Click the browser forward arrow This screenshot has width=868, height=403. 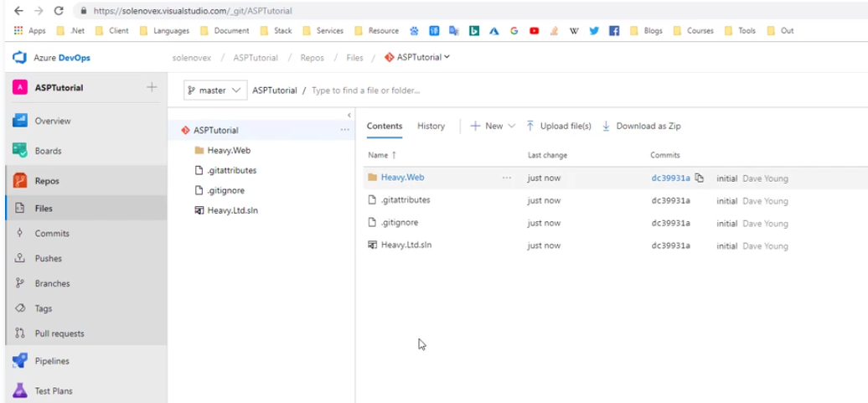pos(39,11)
